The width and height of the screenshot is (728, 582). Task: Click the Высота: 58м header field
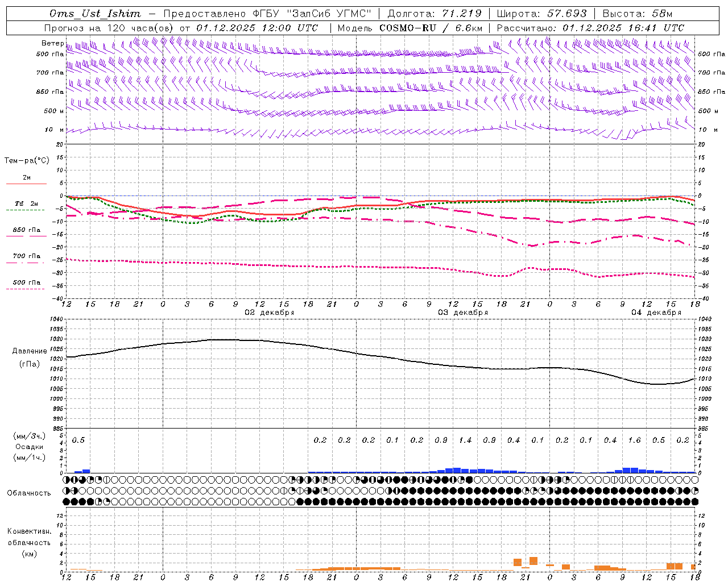tap(638, 14)
